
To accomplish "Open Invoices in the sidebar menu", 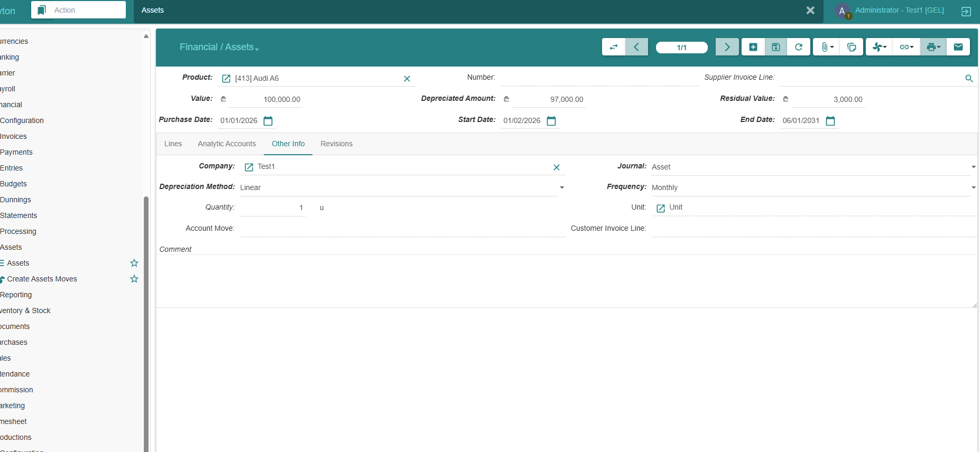I will coord(14,136).
